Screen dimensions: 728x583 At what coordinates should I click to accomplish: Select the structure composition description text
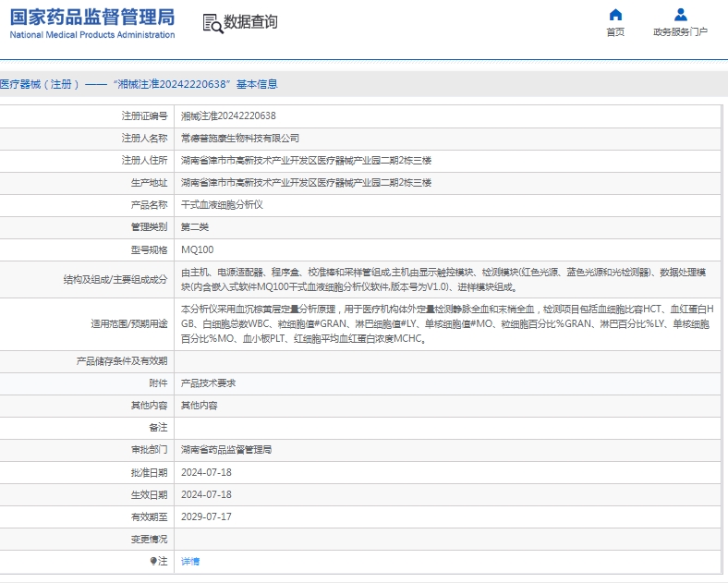pos(443,279)
